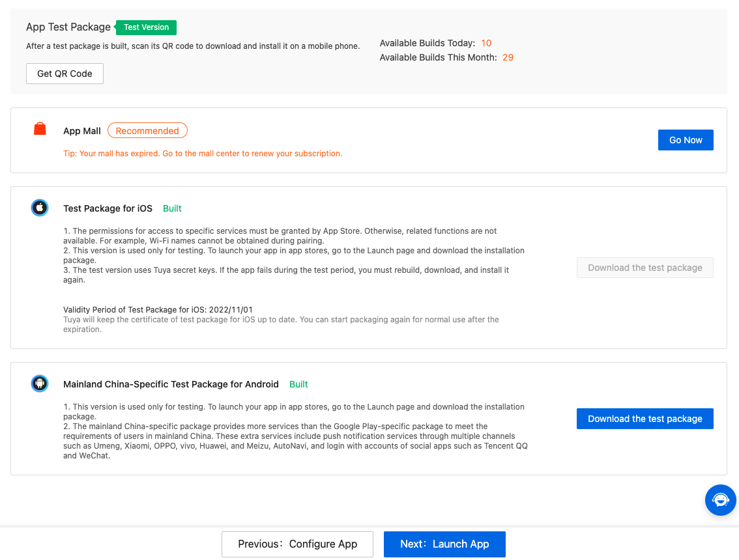Viewport: 739px width, 560px height.
Task: Click the green Test Version badge
Action: (x=146, y=27)
